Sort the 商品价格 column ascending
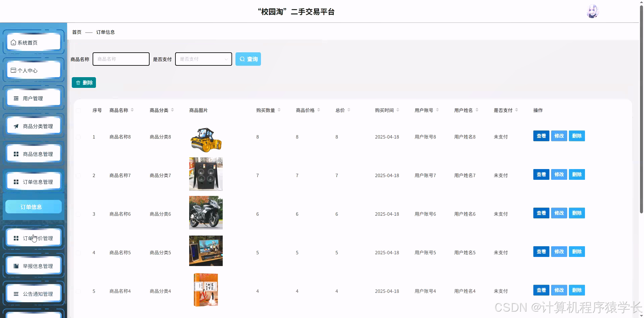Image resolution: width=644 pixels, height=318 pixels. point(318,108)
